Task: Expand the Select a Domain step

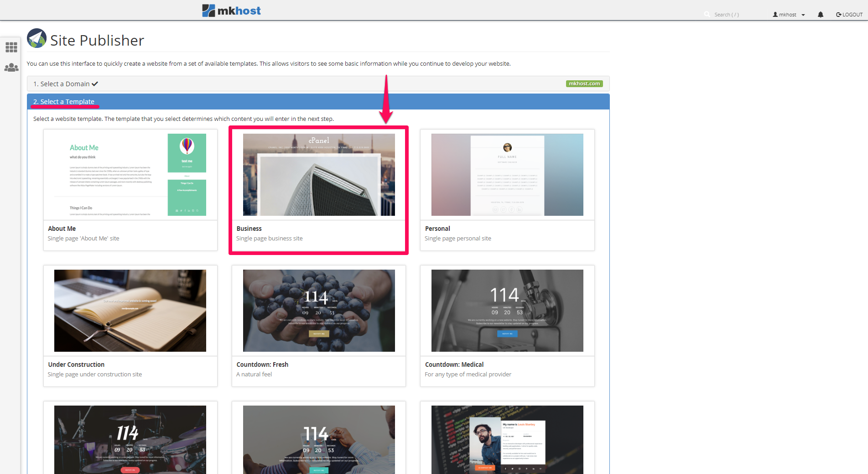Action: coord(65,84)
